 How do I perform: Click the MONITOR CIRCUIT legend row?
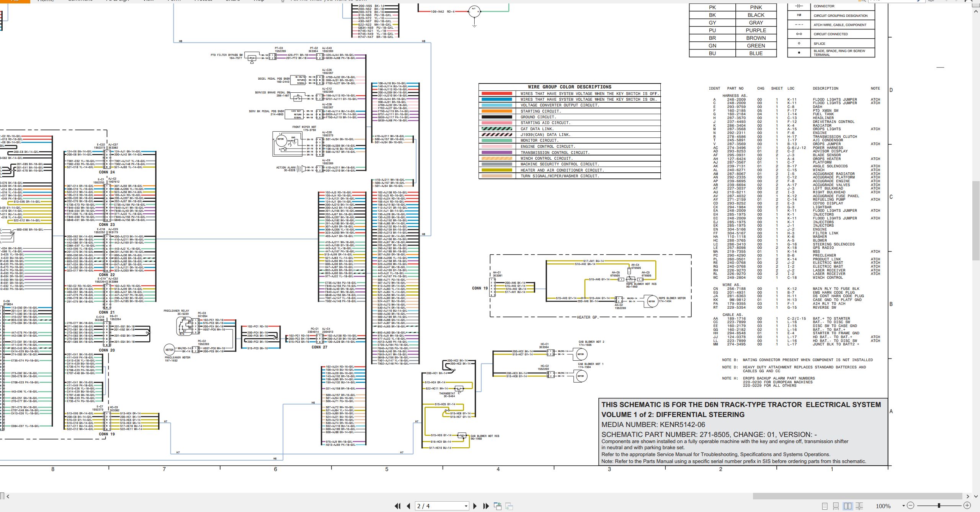point(570,141)
